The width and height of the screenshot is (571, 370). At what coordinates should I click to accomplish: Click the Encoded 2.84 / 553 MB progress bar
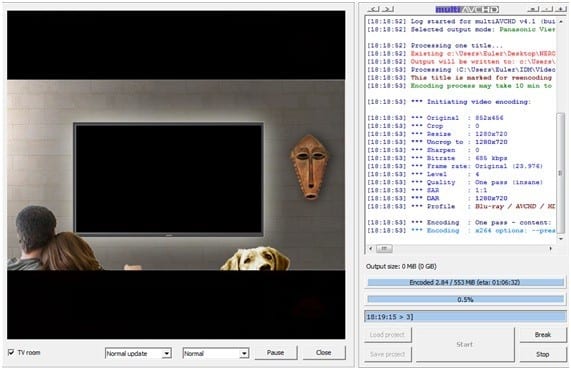(x=465, y=282)
